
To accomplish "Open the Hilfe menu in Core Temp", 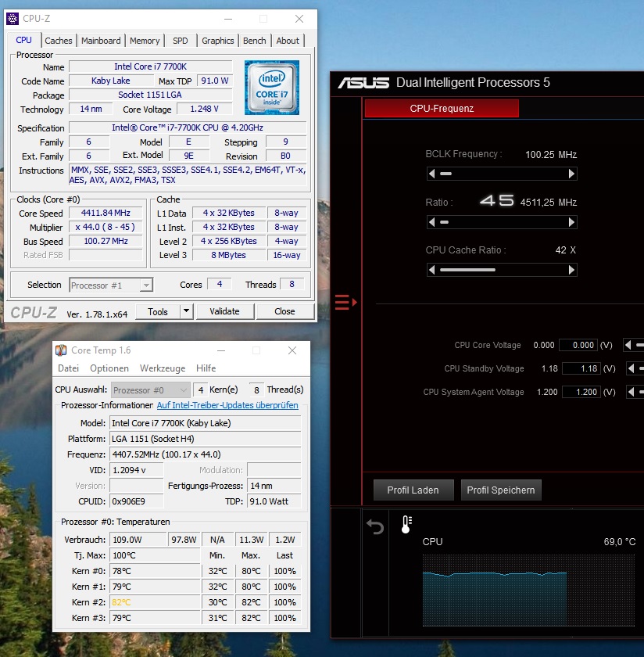I will pyautogui.click(x=206, y=368).
